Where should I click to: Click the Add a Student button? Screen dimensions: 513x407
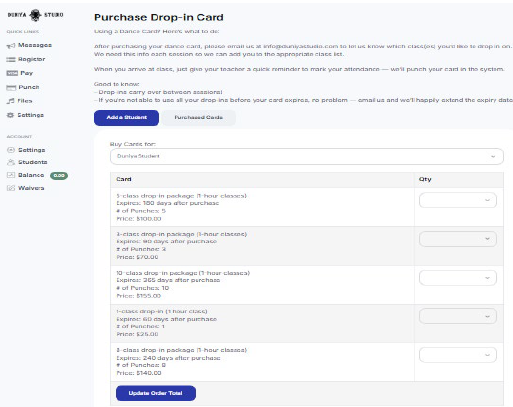click(126, 118)
